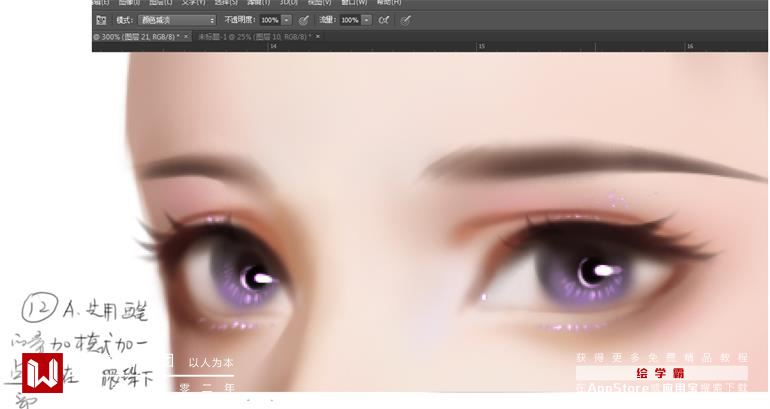Expand the 流量 flow slider arrow
The height and width of the screenshot is (409, 770).
coord(366,20)
